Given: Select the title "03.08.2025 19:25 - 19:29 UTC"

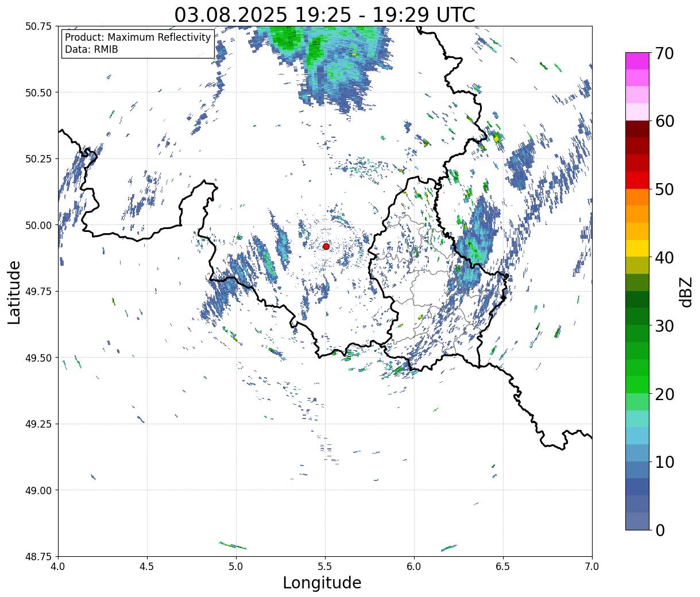Looking at the screenshot, I should (324, 15).
